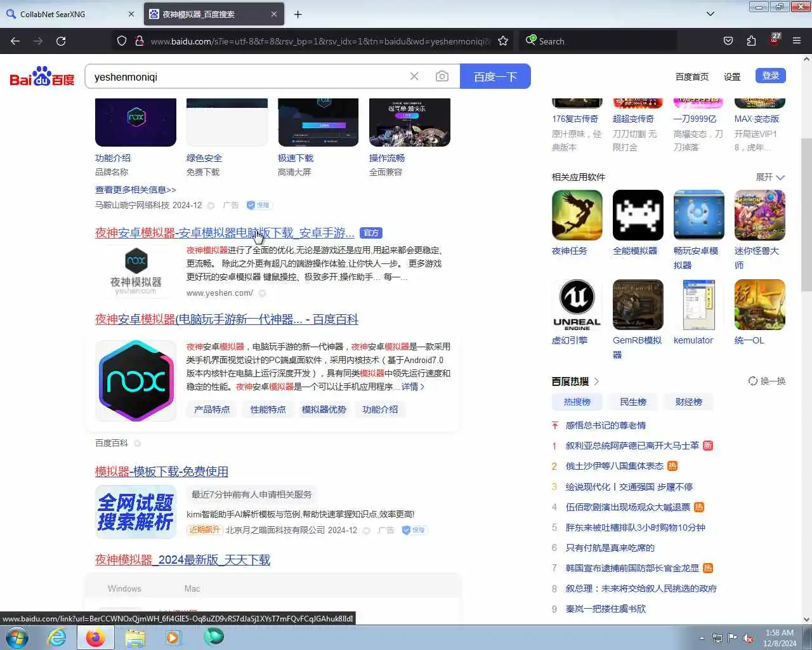Viewport: 812px width, 650px height.
Task: Open 夜神安卓模拟器 百度百科 result link
Action: (226, 319)
